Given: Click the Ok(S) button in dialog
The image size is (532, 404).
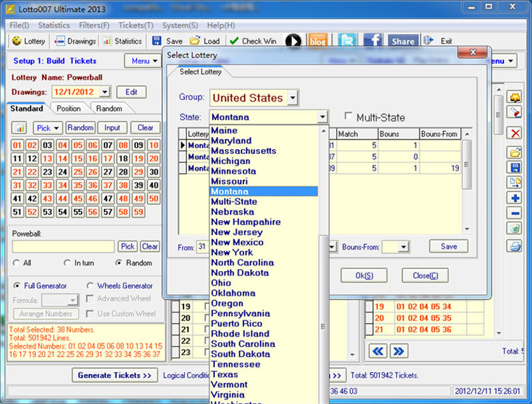Looking at the screenshot, I should coord(364,275).
